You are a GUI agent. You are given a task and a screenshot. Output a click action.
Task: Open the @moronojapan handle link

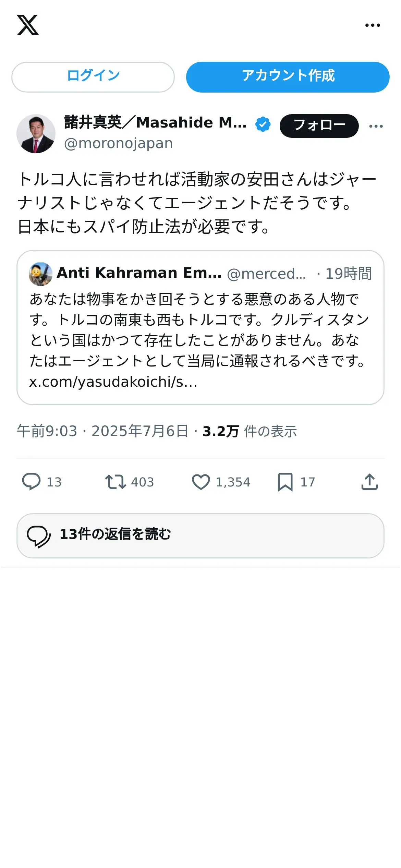coord(118,143)
